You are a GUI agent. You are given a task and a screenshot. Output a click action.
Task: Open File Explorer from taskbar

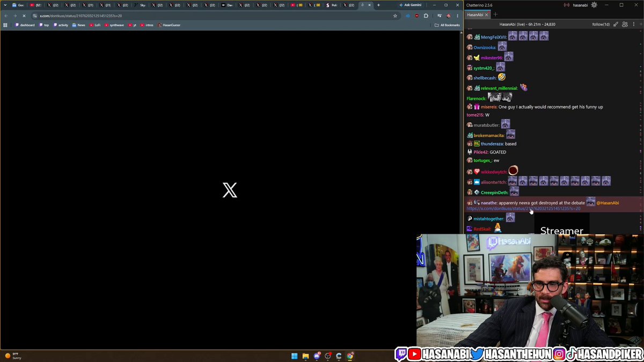[x=305, y=356]
